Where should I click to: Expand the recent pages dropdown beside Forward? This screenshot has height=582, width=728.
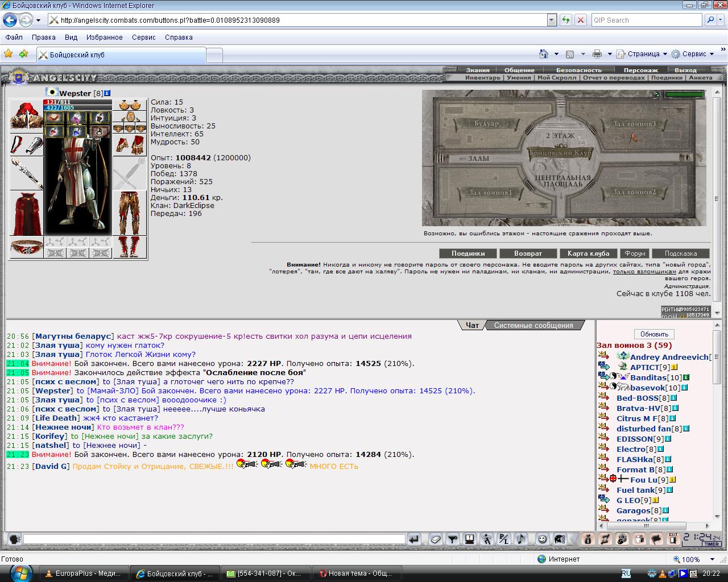point(39,20)
